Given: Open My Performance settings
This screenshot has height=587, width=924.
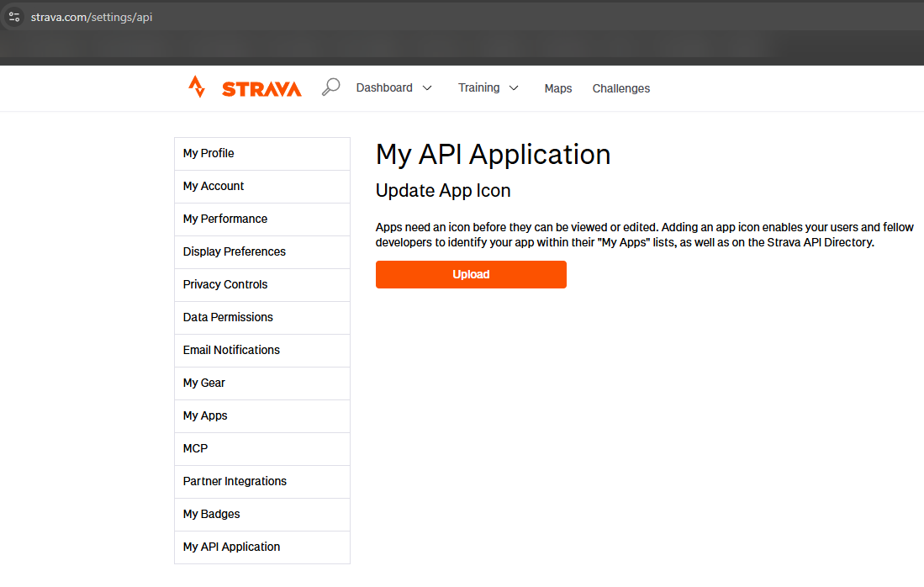Looking at the screenshot, I should [x=262, y=219].
